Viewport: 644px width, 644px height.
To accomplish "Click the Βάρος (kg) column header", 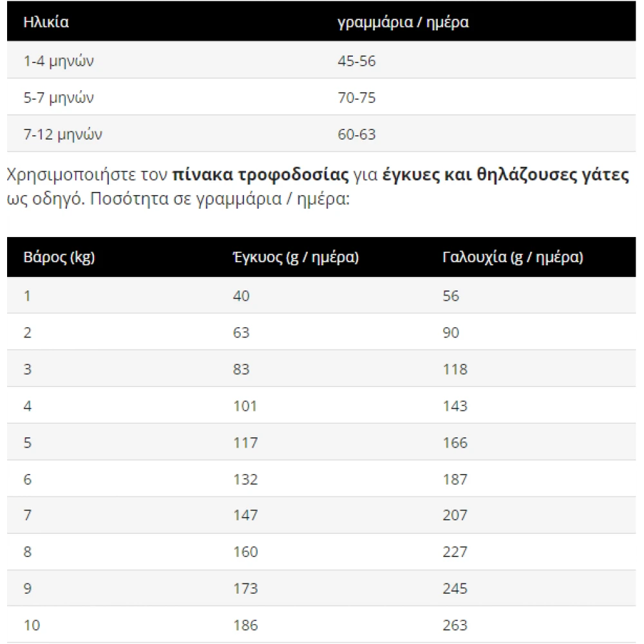I will point(59,258).
